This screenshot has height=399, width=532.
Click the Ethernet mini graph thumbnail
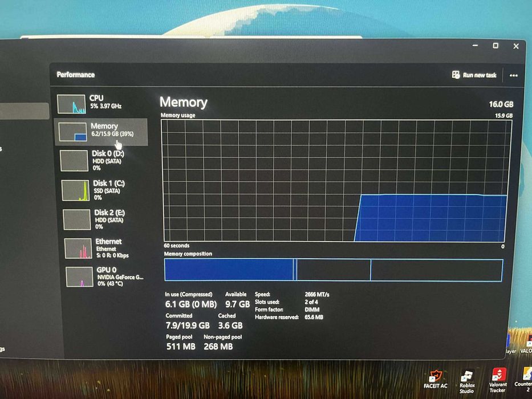point(78,249)
